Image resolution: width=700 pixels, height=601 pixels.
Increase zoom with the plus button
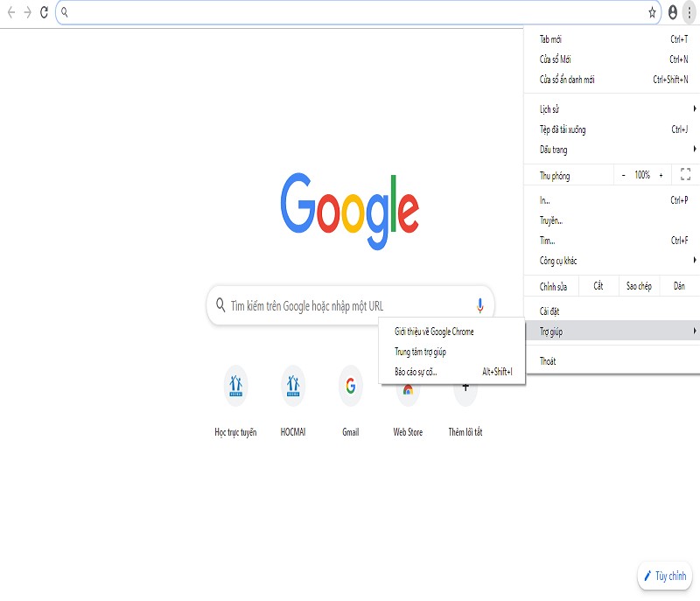(x=661, y=175)
